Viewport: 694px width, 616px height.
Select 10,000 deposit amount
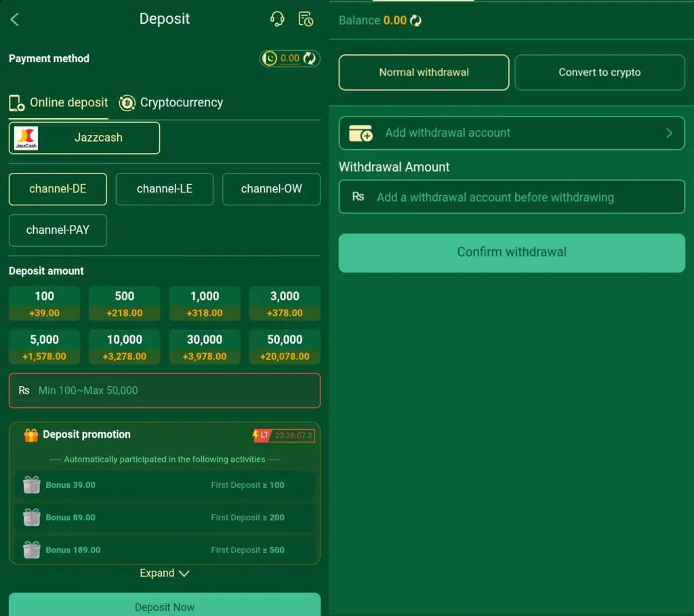pyautogui.click(x=125, y=347)
